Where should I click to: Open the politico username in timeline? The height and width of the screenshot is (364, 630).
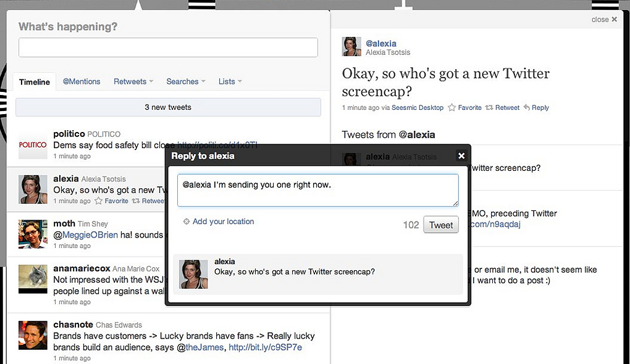click(69, 134)
